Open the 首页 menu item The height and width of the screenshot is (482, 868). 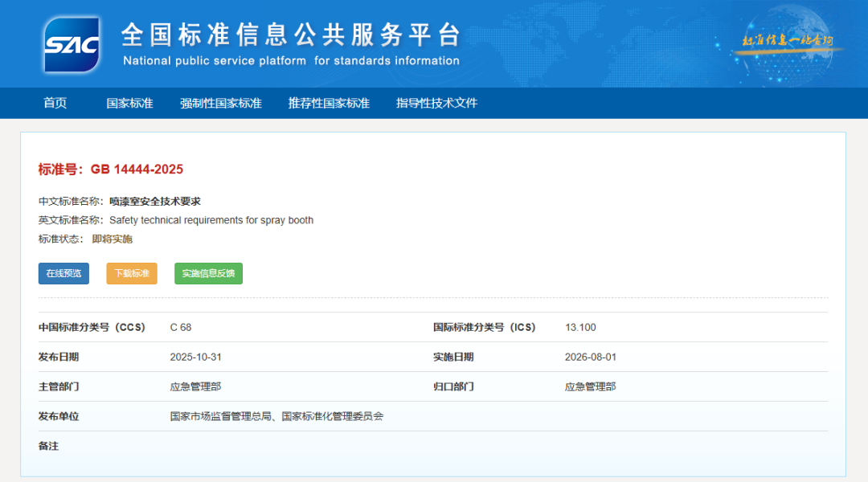point(54,103)
